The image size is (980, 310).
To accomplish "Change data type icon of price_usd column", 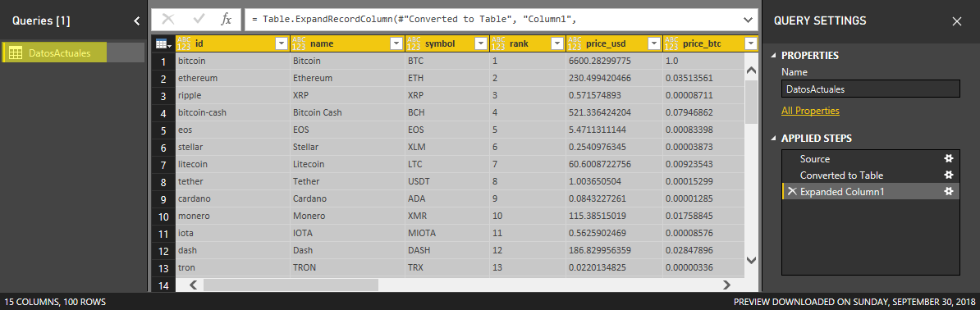I will [x=575, y=43].
